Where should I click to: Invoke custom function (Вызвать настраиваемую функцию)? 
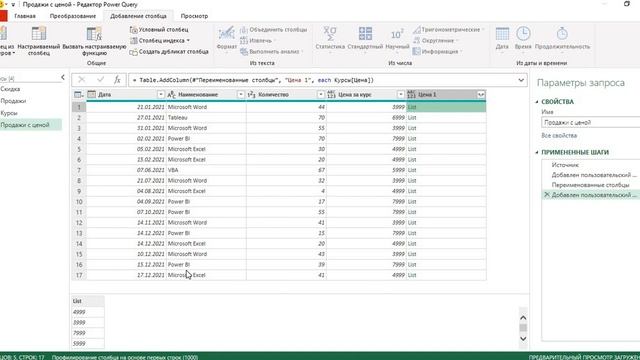[94, 40]
